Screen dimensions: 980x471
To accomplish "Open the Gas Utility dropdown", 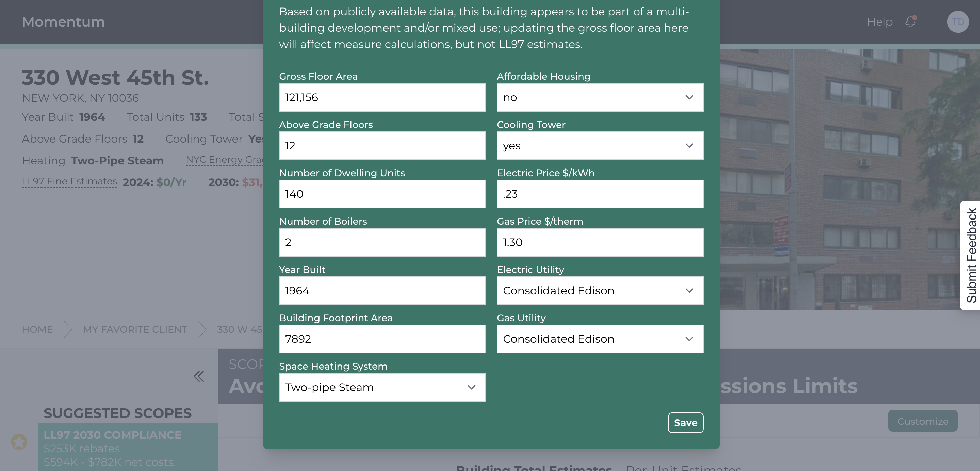I will 600,339.
